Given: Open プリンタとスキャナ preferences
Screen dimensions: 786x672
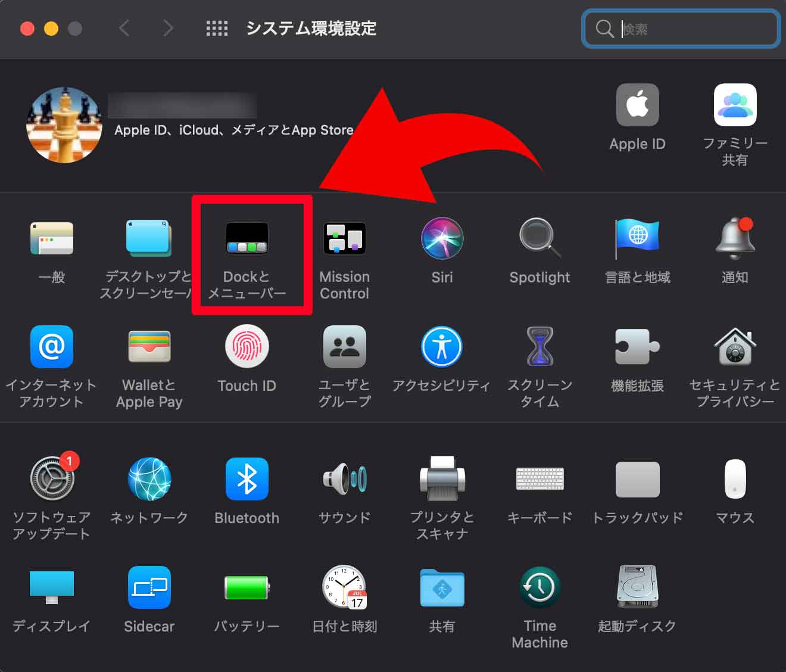Looking at the screenshot, I should [442, 479].
